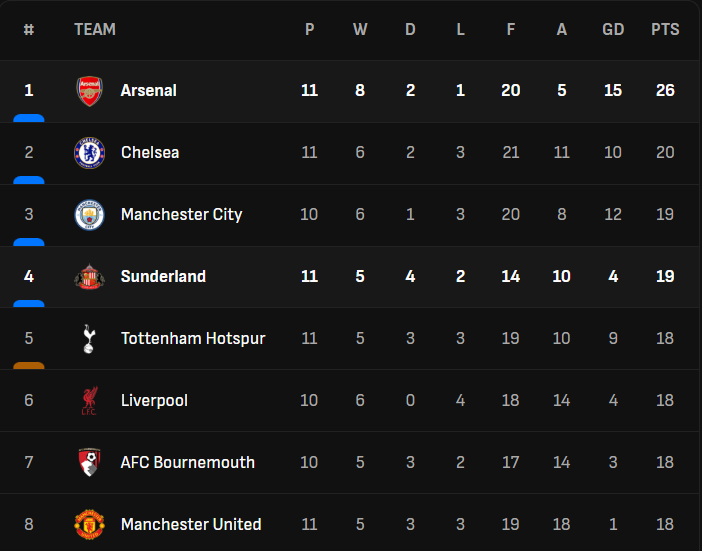Open the Tottenham Hotspur team name
Screen dimensions: 702x551
(193, 339)
